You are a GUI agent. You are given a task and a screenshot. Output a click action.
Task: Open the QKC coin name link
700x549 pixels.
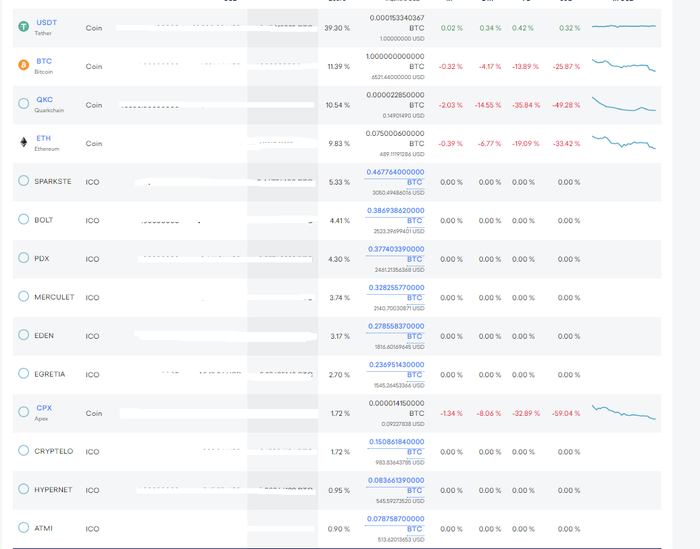[45, 99]
